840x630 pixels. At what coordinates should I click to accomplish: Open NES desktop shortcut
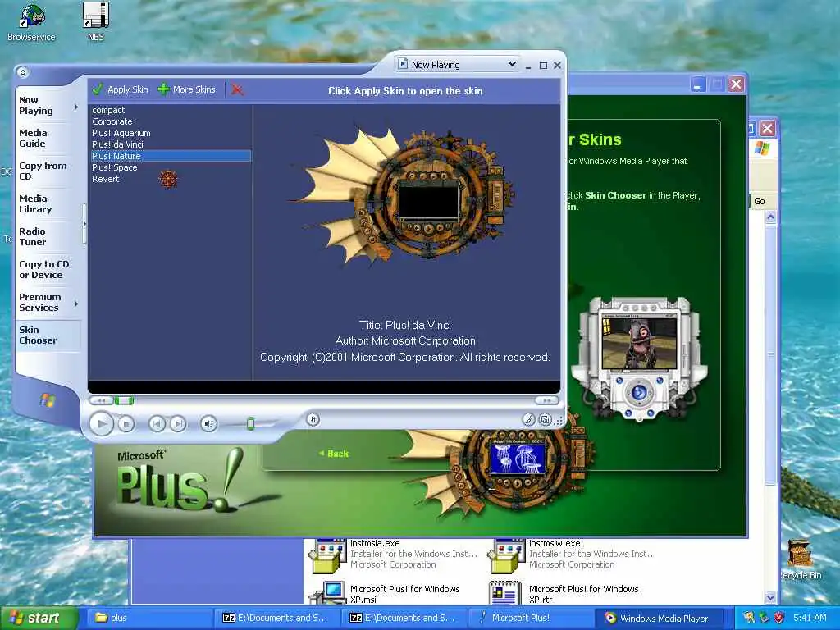(95, 22)
